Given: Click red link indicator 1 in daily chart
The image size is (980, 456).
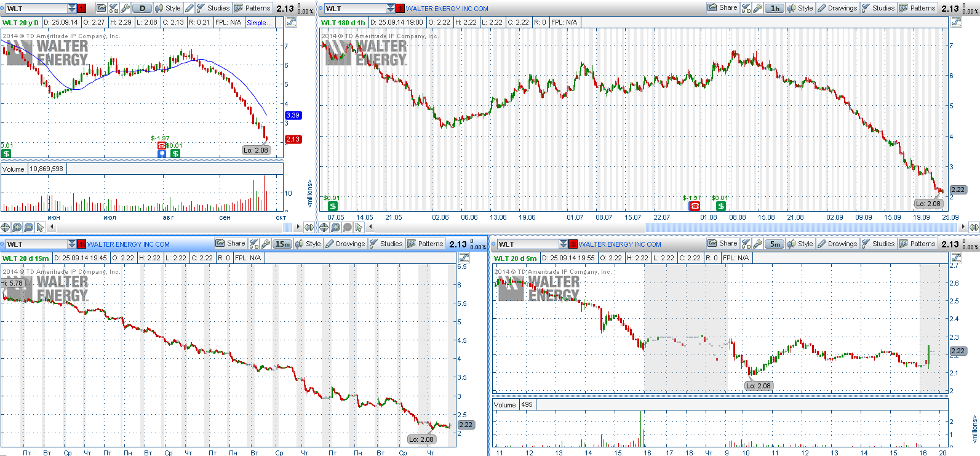Looking at the screenshot, I should tap(81, 9).
